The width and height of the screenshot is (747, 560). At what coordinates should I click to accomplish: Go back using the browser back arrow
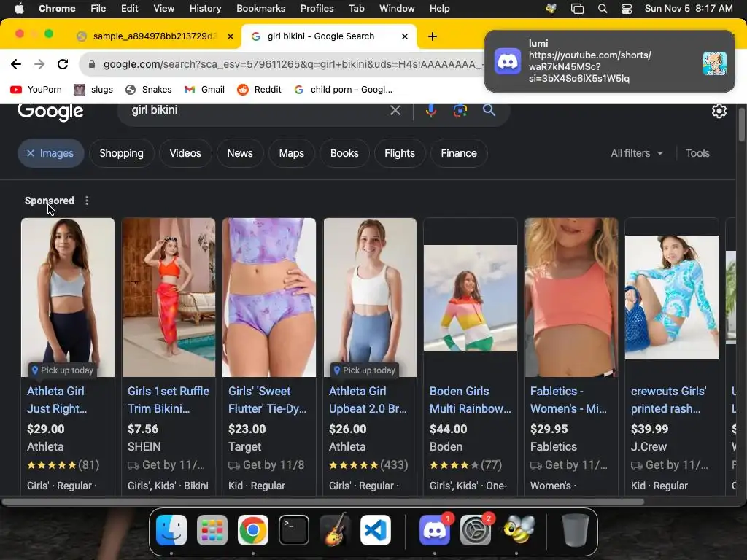[16, 64]
